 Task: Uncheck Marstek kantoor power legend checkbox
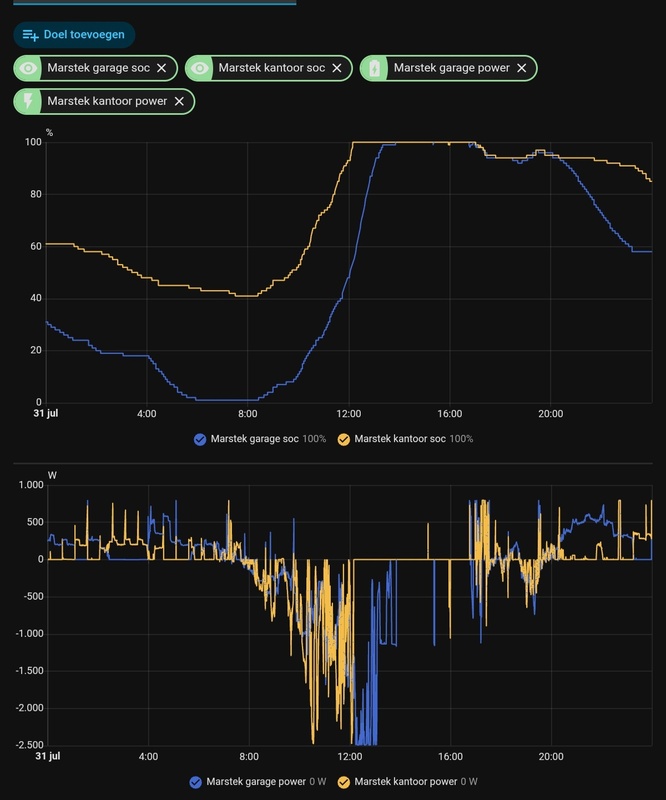(343, 782)
